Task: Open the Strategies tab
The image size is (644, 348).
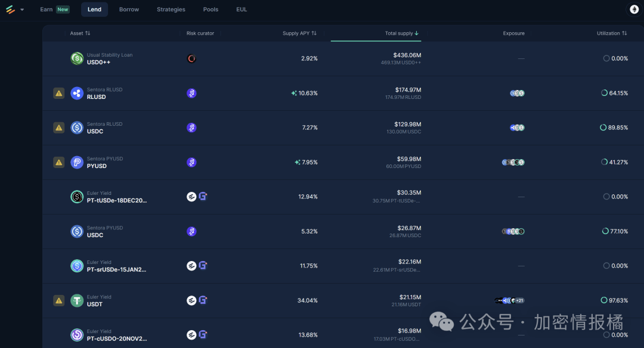Action: coord(171,10)
